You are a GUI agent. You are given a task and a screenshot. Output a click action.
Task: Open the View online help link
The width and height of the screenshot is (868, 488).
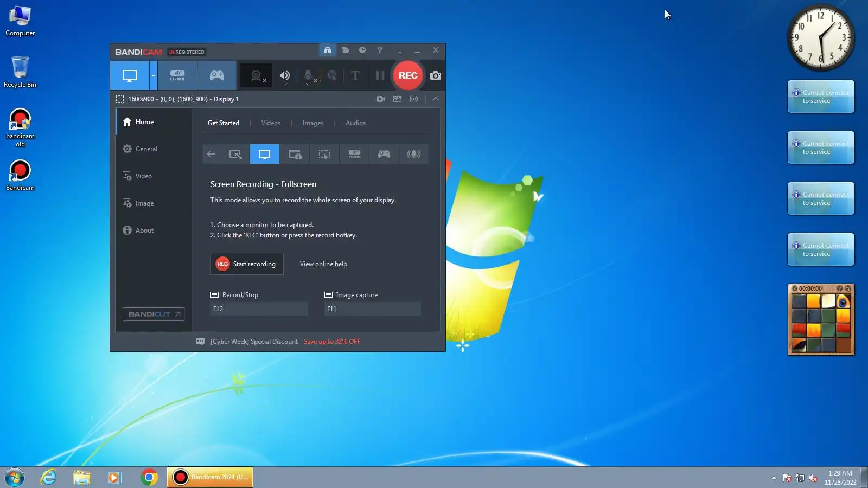click(323, 264)
